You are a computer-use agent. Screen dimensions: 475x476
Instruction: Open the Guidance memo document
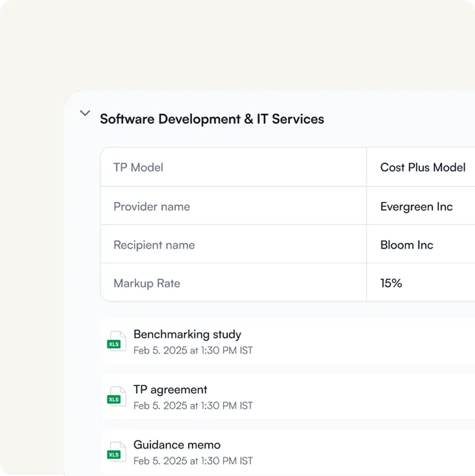pos(177,445)
